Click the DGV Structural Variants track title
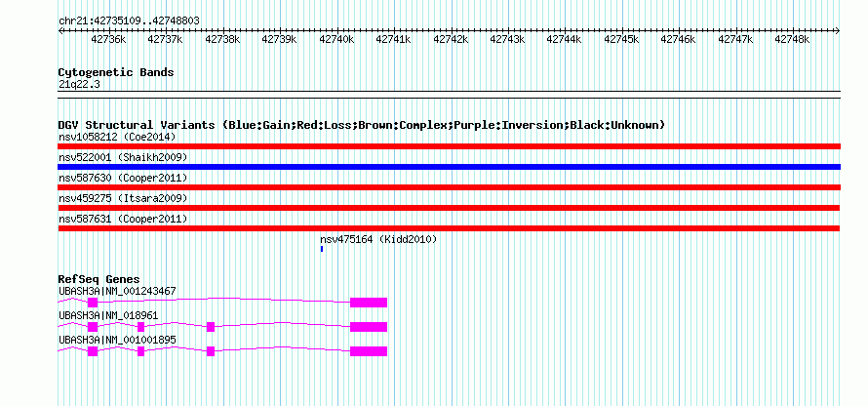This screenshot has width=868, height=406. tap(362, 125)
